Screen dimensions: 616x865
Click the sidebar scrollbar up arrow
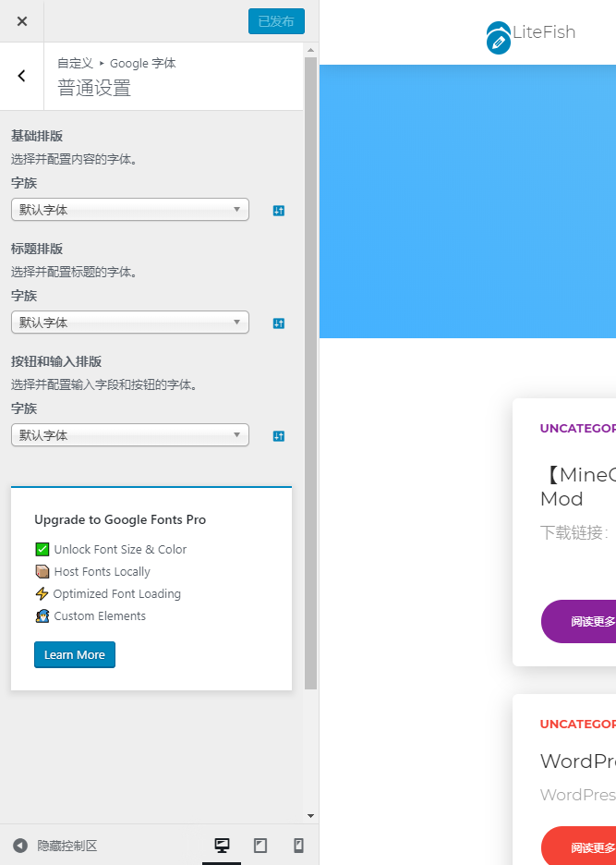click(x=310, y=50)
